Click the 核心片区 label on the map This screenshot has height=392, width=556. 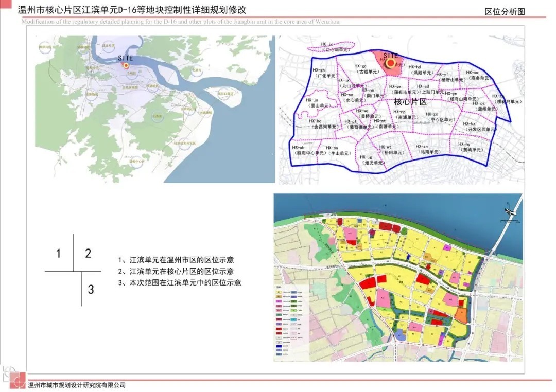(410, 102)
